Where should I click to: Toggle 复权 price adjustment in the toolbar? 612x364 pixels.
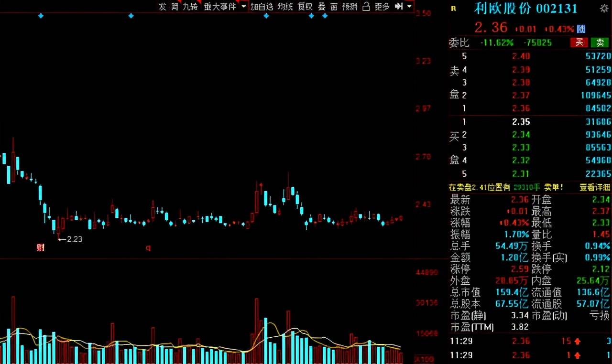[x=305, y=6]
